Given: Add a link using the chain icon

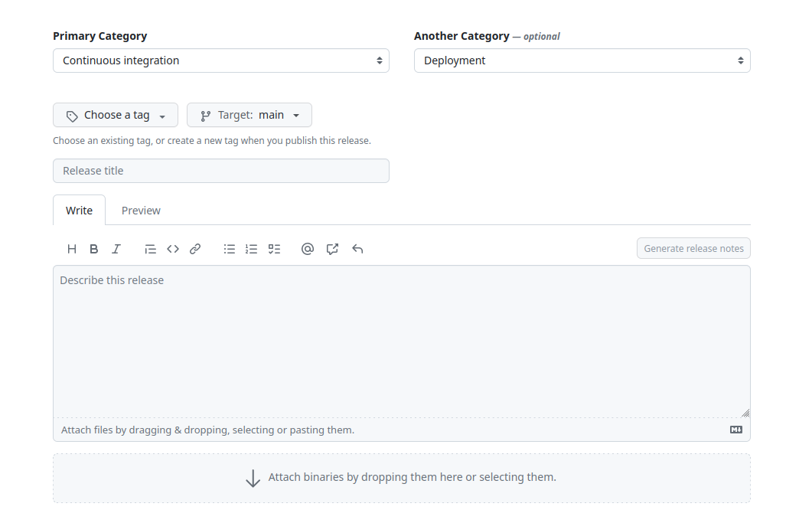Looking at the screenshot, I should [195, 249].
